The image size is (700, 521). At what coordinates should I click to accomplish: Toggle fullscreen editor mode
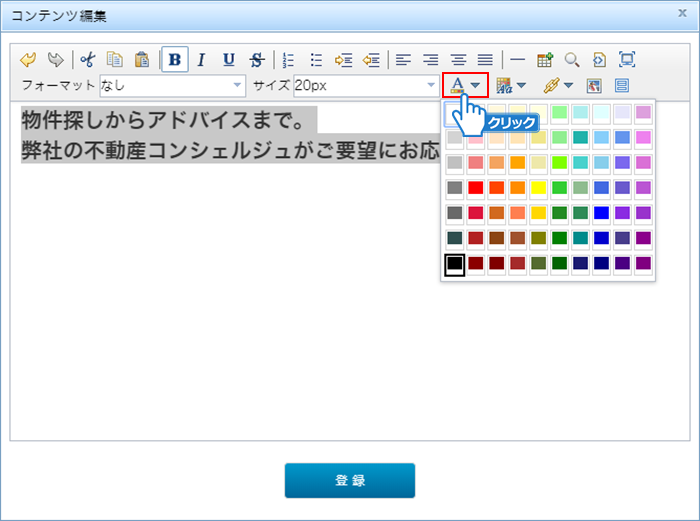tap(627, 60)
